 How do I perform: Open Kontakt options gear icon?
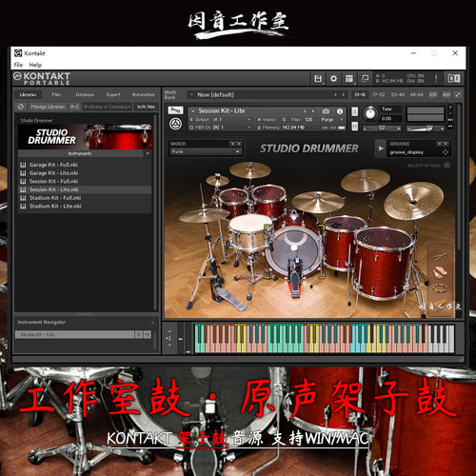pos(333,78)
